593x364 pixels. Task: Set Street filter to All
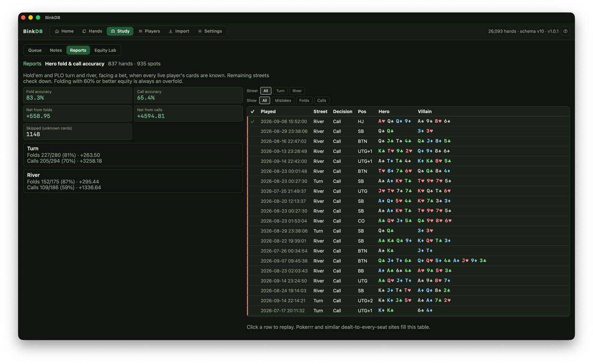266,91
